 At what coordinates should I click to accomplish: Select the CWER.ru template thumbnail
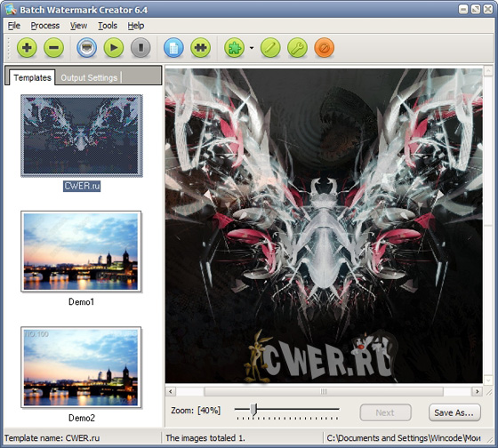82,136
